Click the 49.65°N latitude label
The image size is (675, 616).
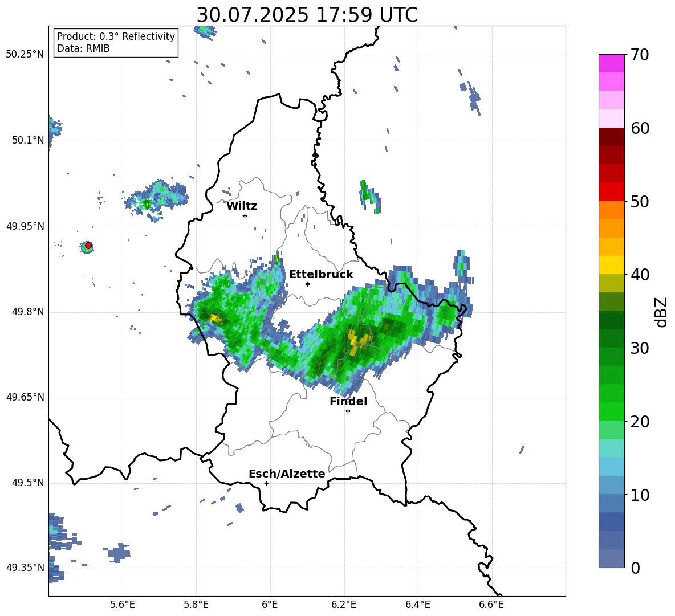(x=25, y=398)
